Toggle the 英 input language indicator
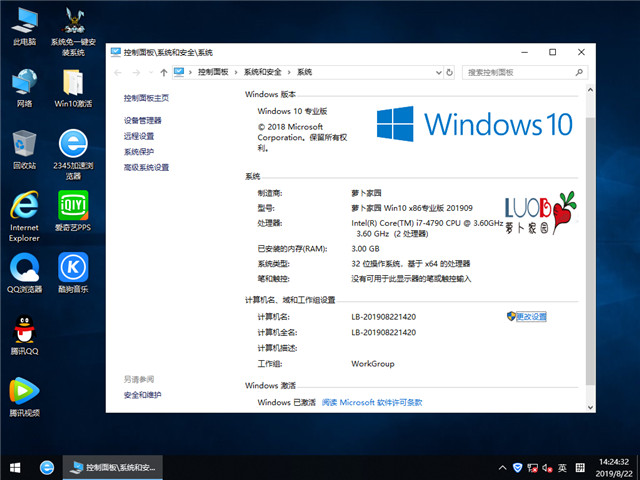 [x=562, y=467]
